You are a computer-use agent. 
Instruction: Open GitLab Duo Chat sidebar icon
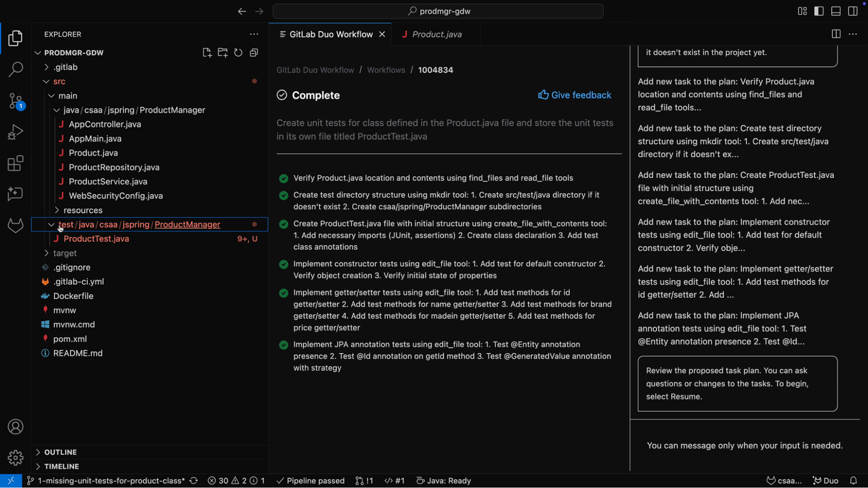[x=16, y=194]
